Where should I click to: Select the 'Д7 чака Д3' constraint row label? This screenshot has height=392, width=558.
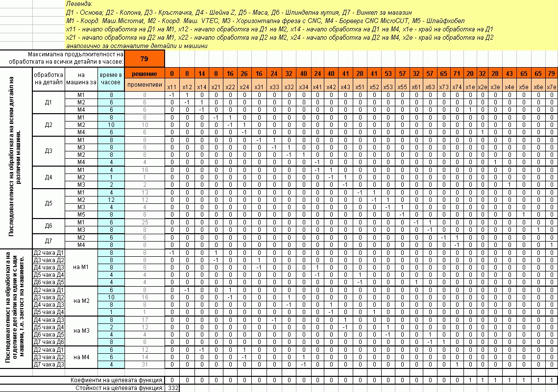pyautogui.click(x=49, y=364)
